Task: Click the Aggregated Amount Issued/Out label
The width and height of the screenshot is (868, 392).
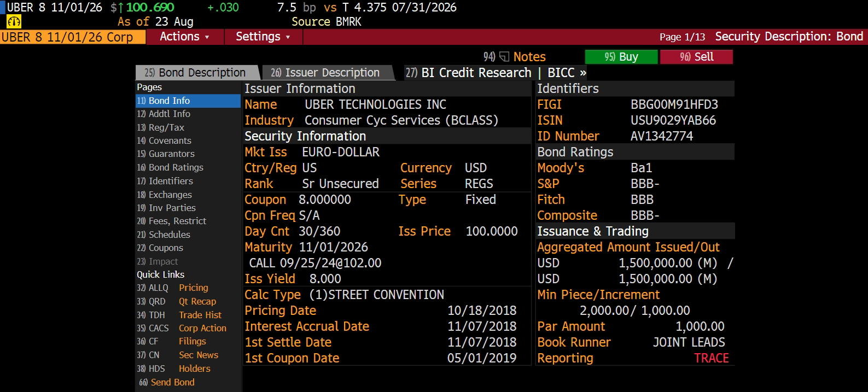Action: (x=628, y=247)
